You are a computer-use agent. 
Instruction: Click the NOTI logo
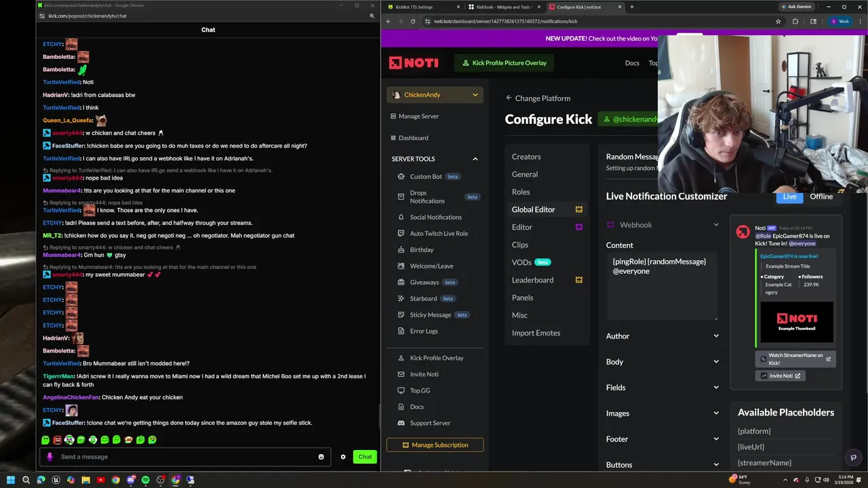pos(414,63)
